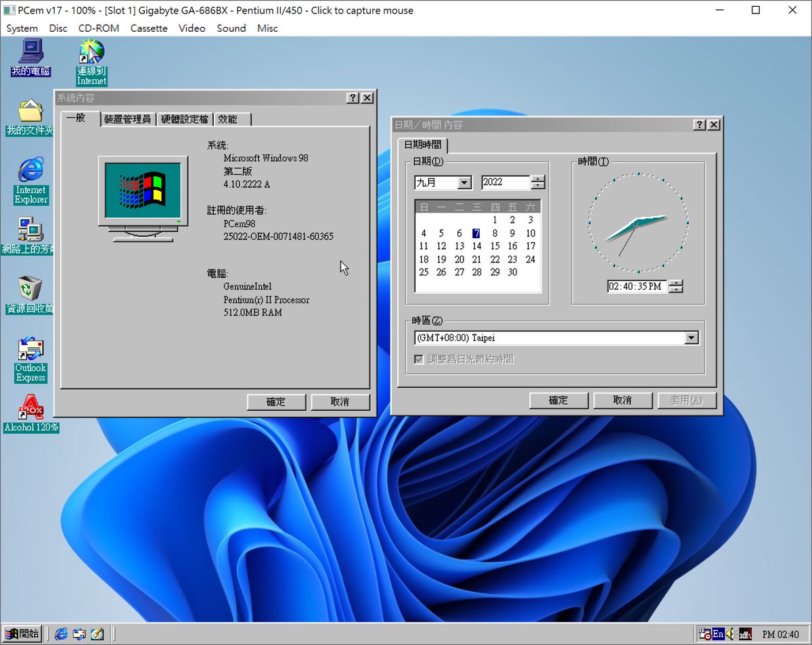Click the analog clock face
The image size is (812, 645).
pyautogui.click(x=638, y=223)
